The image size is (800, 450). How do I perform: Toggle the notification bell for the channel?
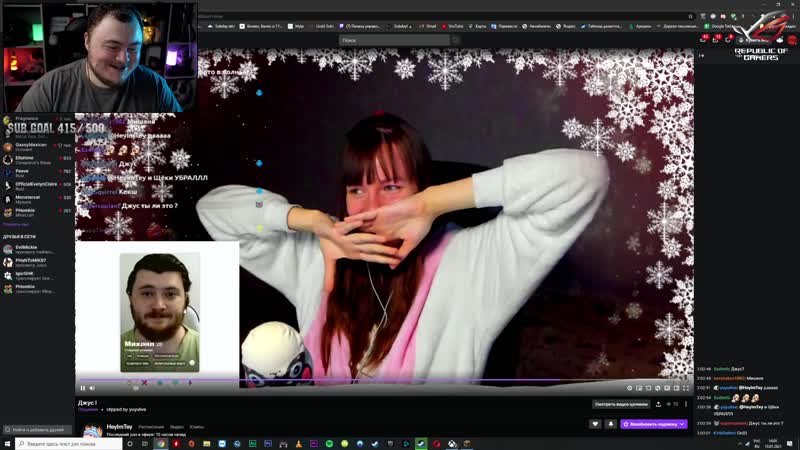(611, 424)
